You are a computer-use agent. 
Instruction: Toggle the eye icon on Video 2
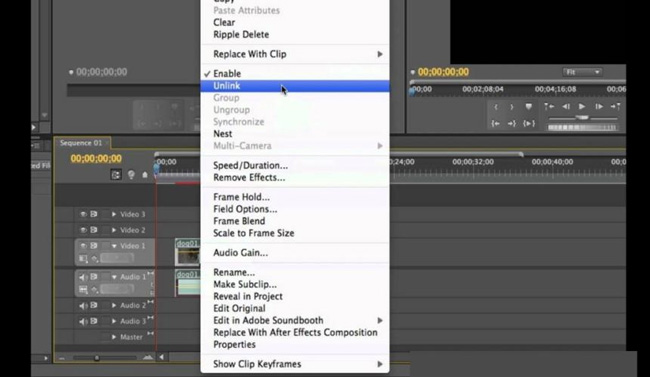click(x=83, y=230)
